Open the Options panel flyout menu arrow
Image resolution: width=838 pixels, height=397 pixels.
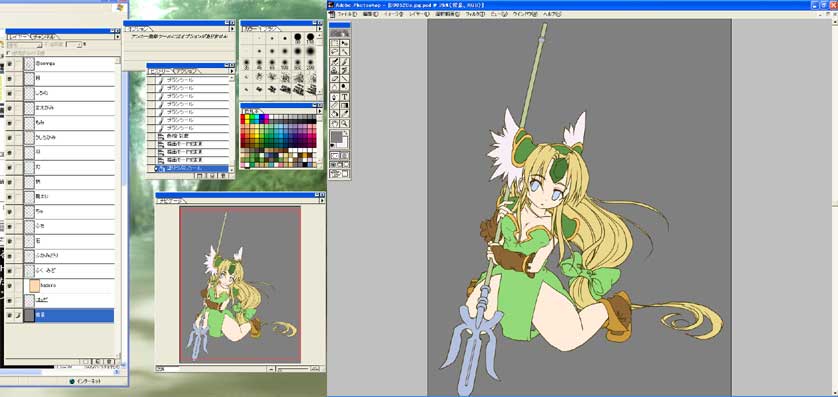[232, 28]
